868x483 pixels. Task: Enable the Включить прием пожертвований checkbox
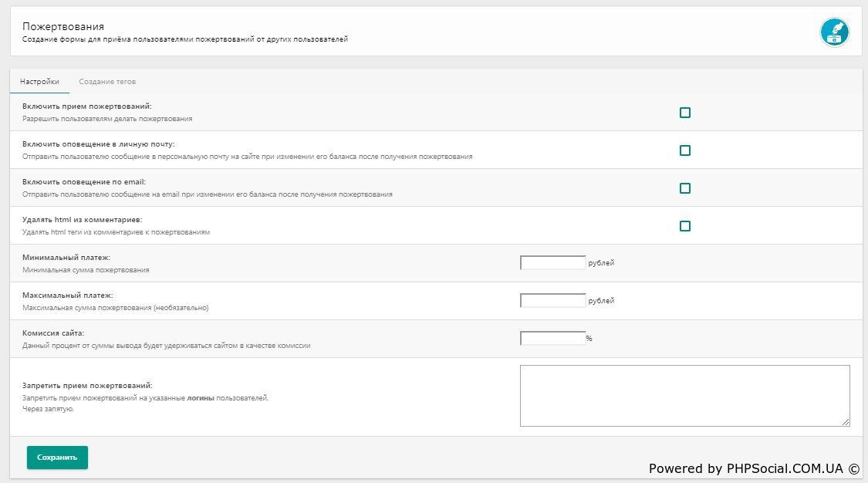coord(684,113)
